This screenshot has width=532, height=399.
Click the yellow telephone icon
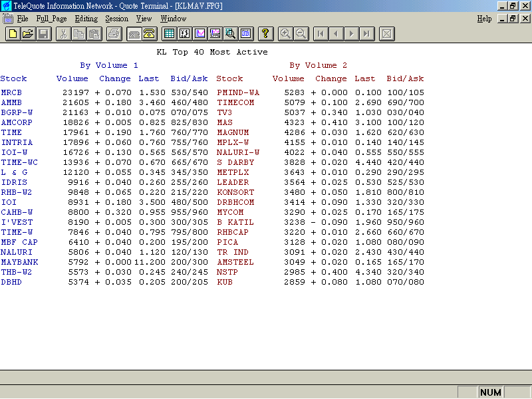[149, 34]
